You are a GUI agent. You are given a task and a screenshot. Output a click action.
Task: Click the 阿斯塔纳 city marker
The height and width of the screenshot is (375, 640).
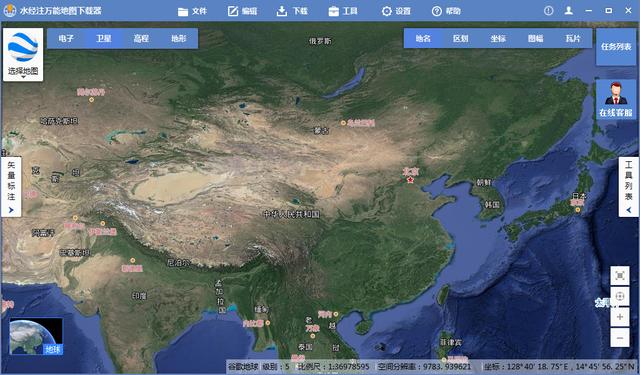pyautogui.click(x=91, y=100)
